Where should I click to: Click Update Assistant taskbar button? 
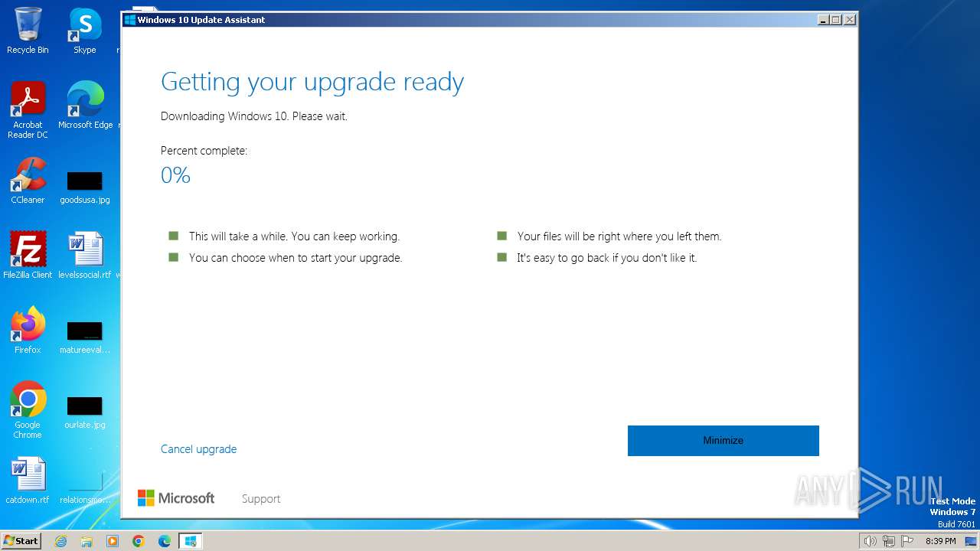click(x=191, y=541)
